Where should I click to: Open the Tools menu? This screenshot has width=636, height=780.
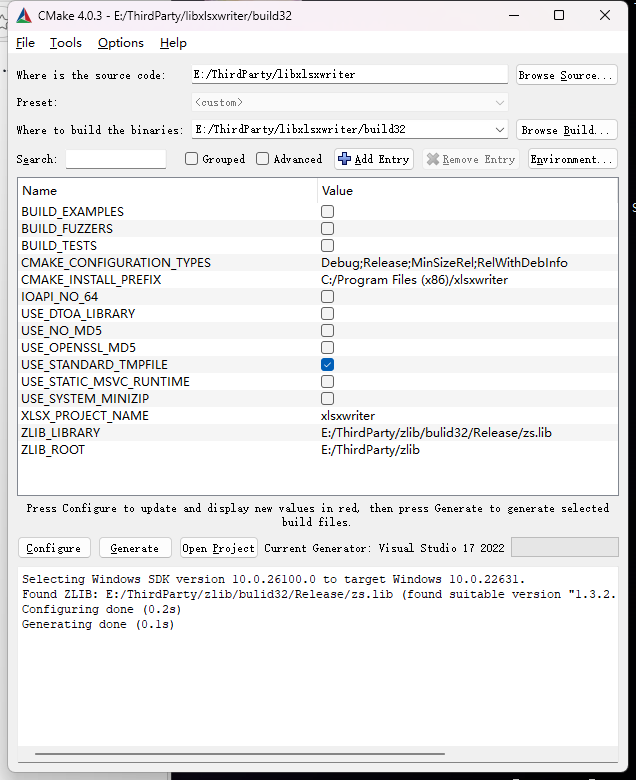pos(66,43)
